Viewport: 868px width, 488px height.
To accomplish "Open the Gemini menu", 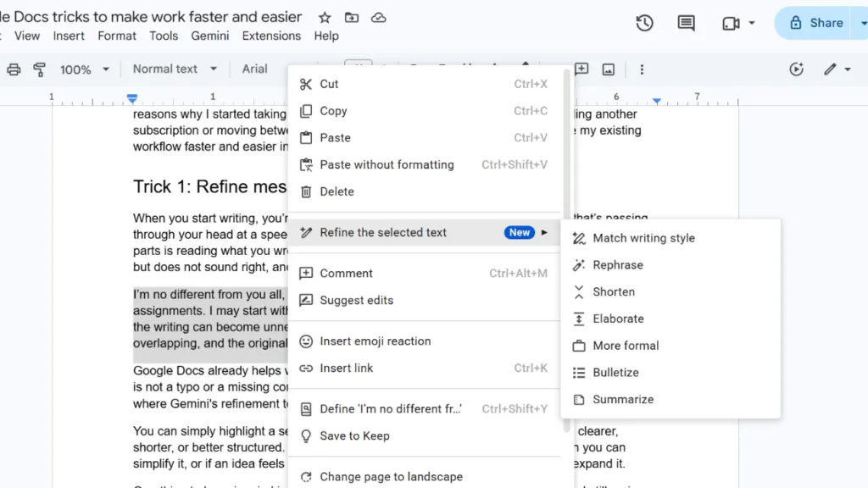I will 210,36.
